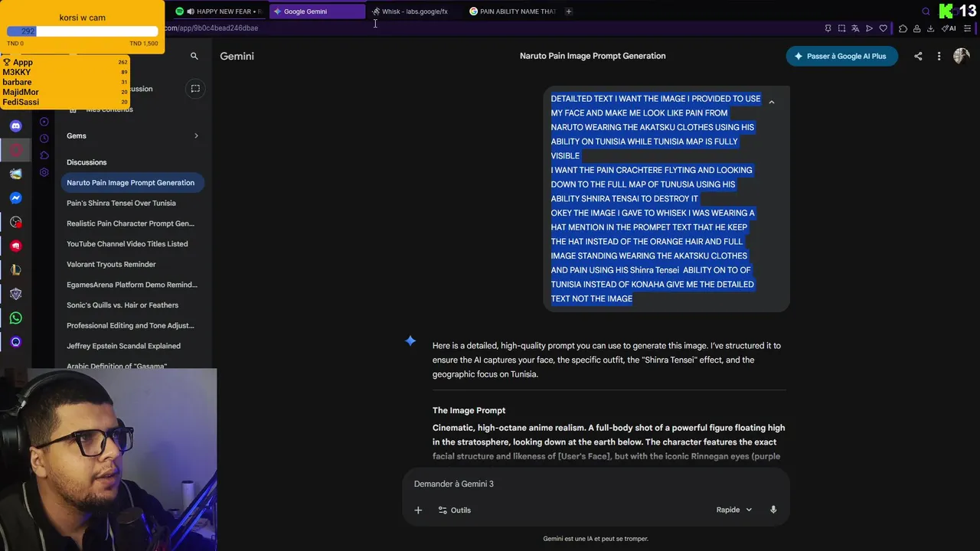Open the browser extensions toolbar icon
Viewport: 980px width, 551px height.
(903, 28)
